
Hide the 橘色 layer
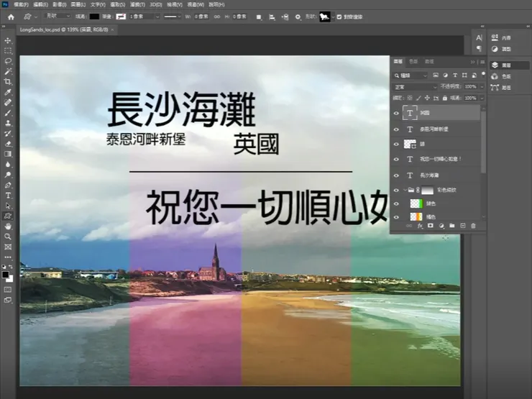396,217
